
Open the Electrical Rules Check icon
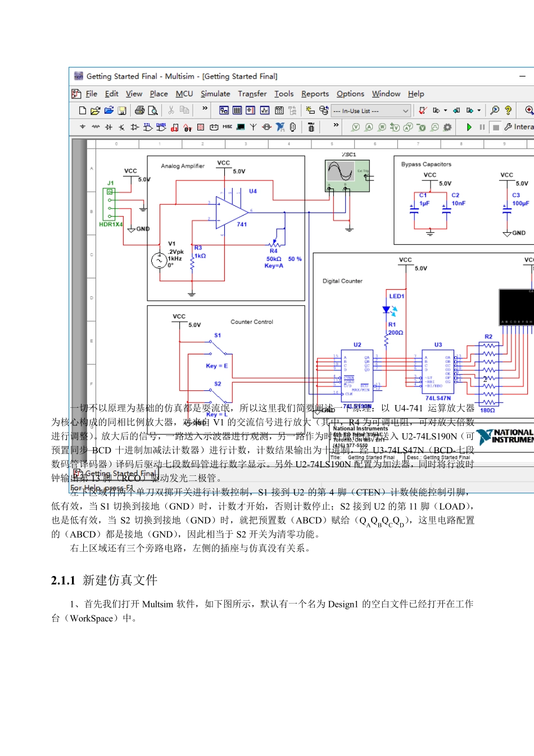coord(423,111)
